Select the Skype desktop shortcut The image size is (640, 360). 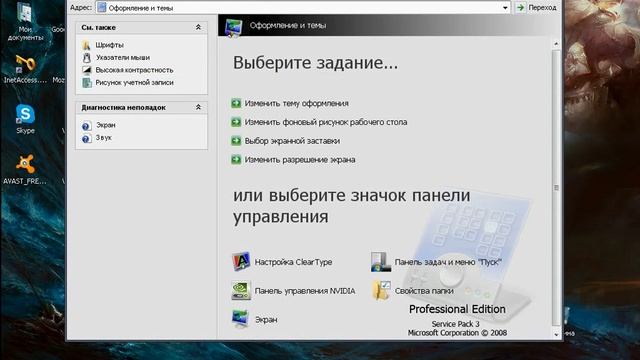point(25,114)
